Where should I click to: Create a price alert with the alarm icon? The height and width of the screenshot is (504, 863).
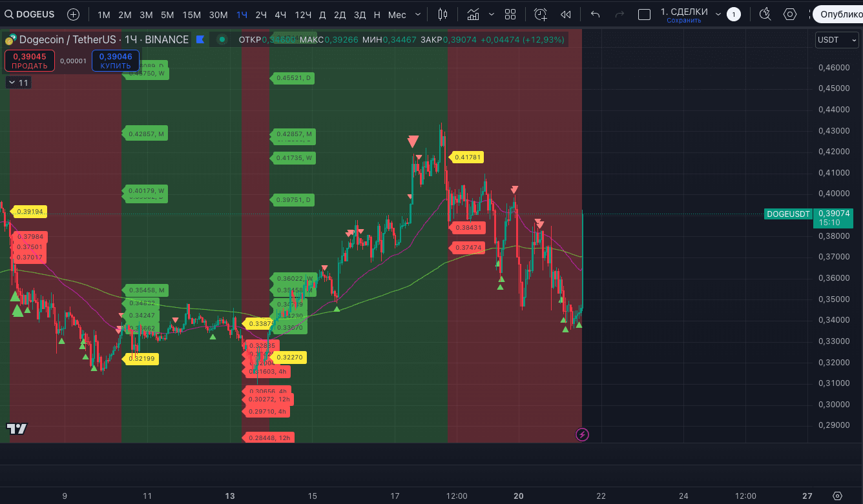pyautogui.click(x=541, y=14)
